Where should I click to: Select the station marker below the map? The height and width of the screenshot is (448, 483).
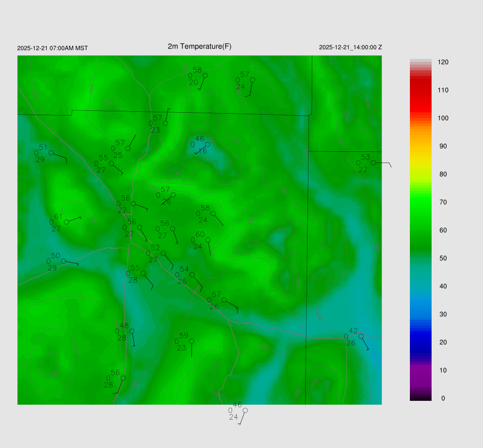pyautogui.click(x=245, y=410)
